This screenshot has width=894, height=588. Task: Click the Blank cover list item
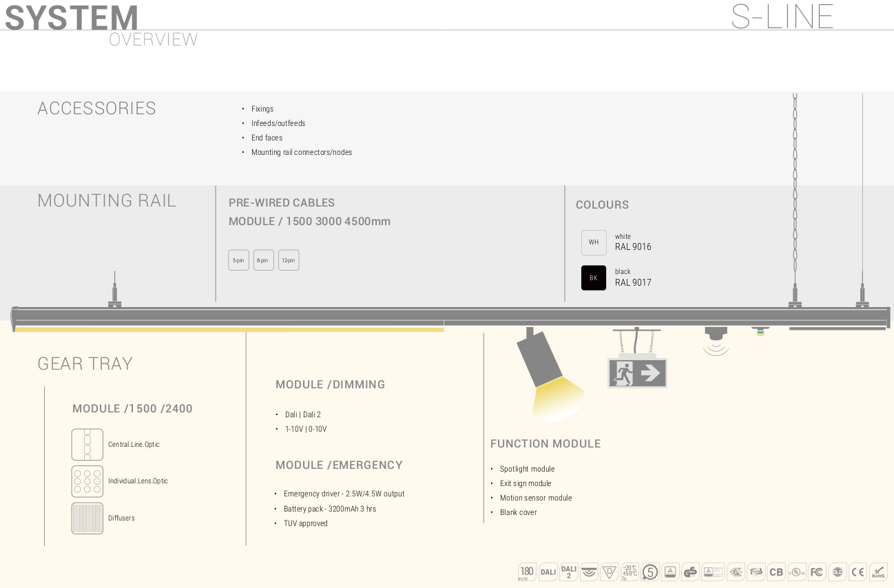click(518, 512)
